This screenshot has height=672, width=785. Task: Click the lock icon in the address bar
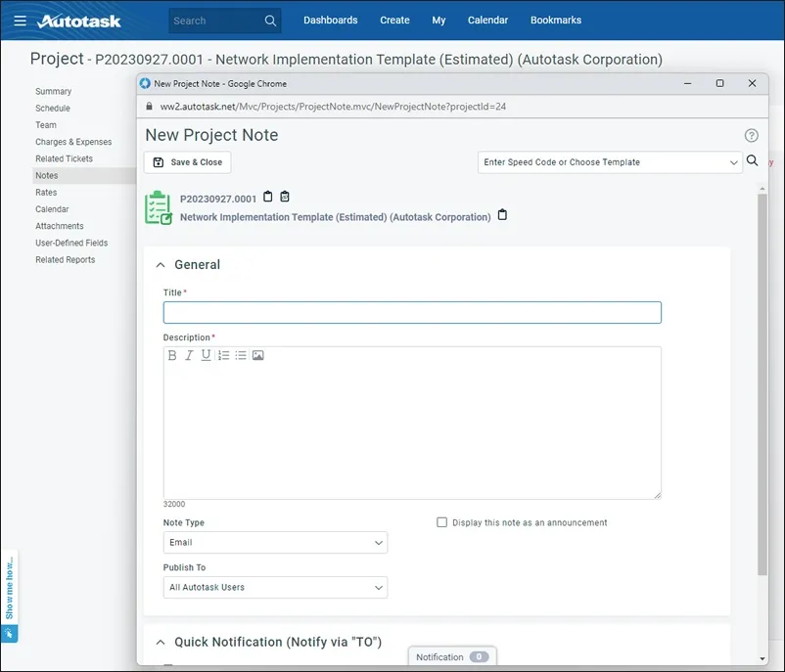149,106
